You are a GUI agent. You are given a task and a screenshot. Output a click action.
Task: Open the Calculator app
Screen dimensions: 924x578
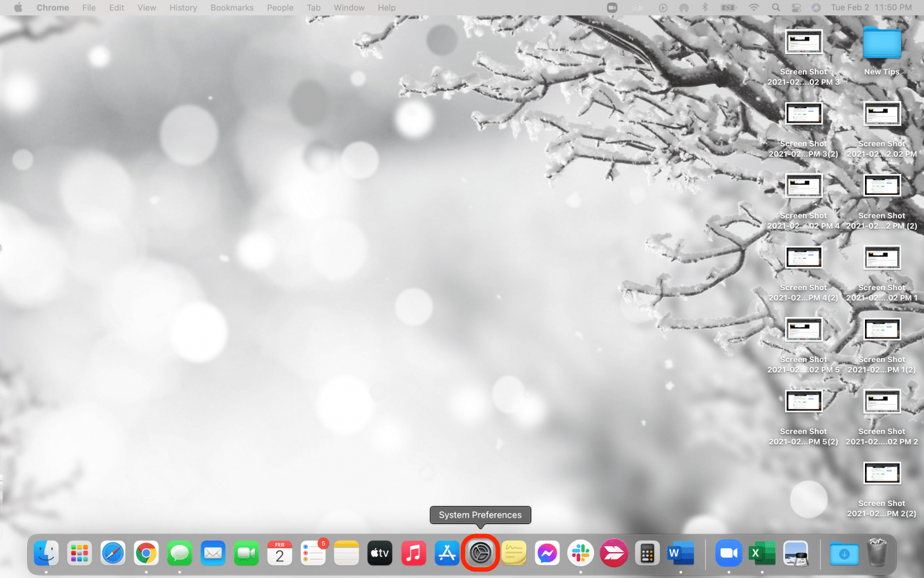647,553
